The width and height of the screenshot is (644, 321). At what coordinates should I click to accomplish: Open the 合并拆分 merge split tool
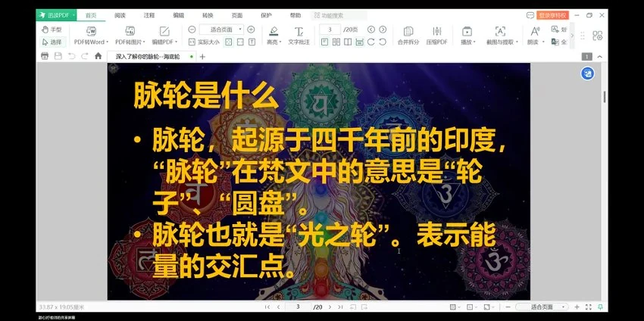point(408,36)
